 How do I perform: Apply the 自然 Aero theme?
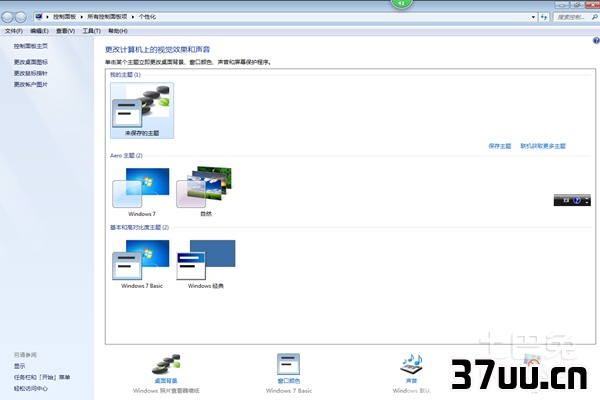(x=205, y=192)
